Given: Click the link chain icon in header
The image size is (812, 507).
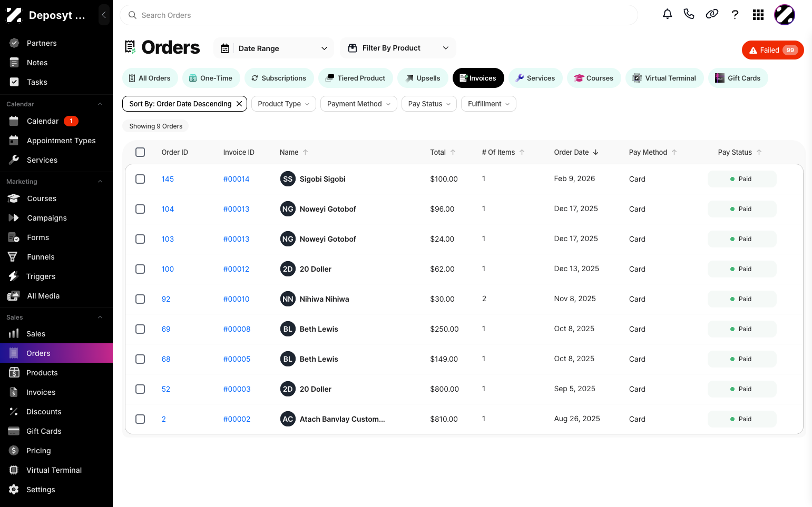Looking at the screenshot, I should pyautogui.click(x=712, y=14).
